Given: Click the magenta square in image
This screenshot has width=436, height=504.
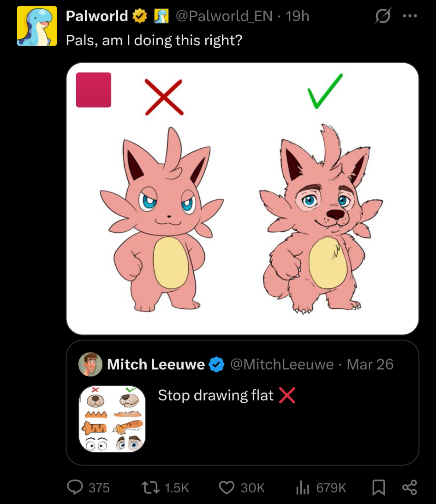Looking at the screenshot, I should pos(93,90).
